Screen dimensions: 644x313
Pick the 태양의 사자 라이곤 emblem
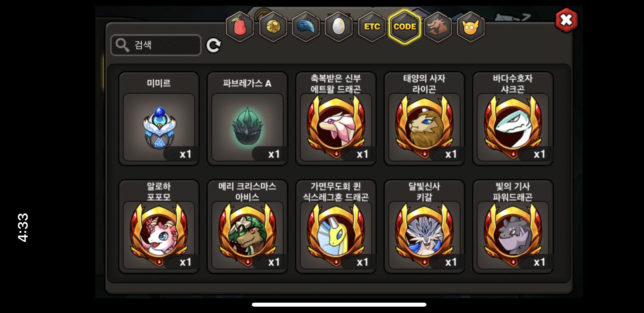pyautogui.click(x=424, y=119)
